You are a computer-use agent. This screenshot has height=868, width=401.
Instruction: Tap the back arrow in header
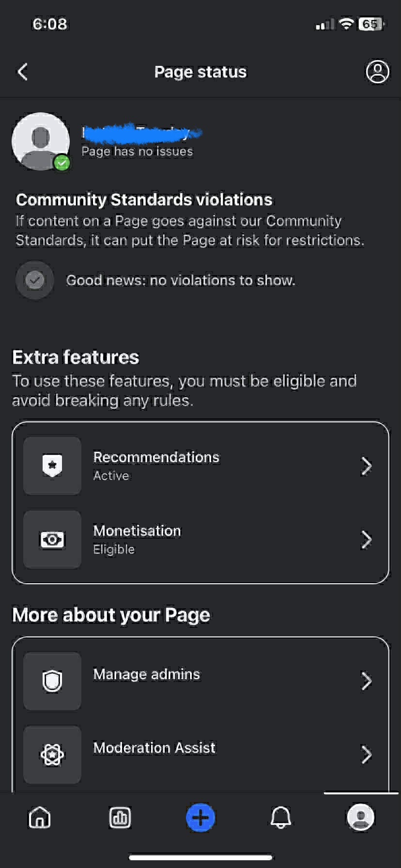(23, 72)
